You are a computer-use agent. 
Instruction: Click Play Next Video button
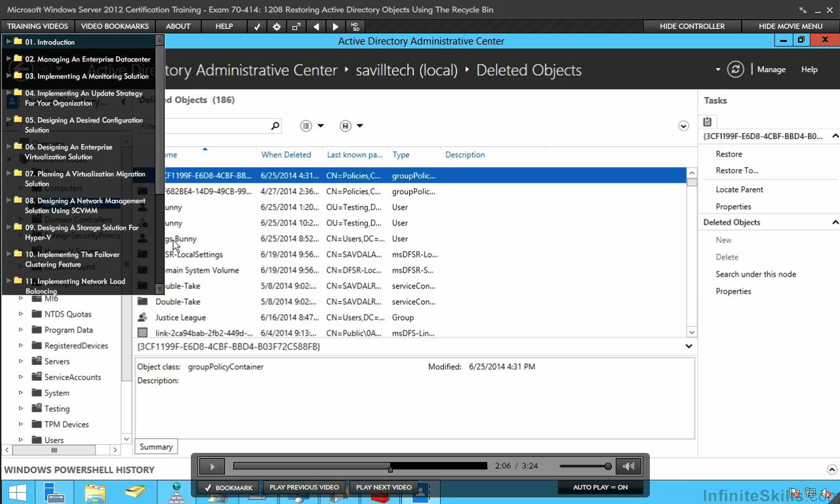click(x=383, y=487)
